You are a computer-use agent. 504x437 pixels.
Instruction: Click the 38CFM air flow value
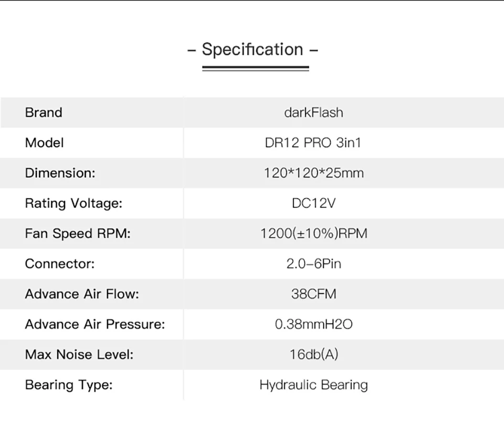point(313,294)
